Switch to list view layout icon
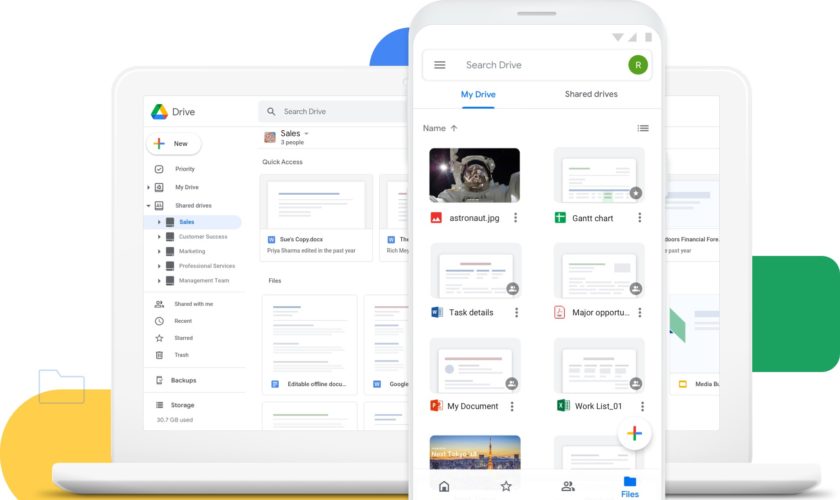Viewport: 840px width, 500px height. point(643,128)
